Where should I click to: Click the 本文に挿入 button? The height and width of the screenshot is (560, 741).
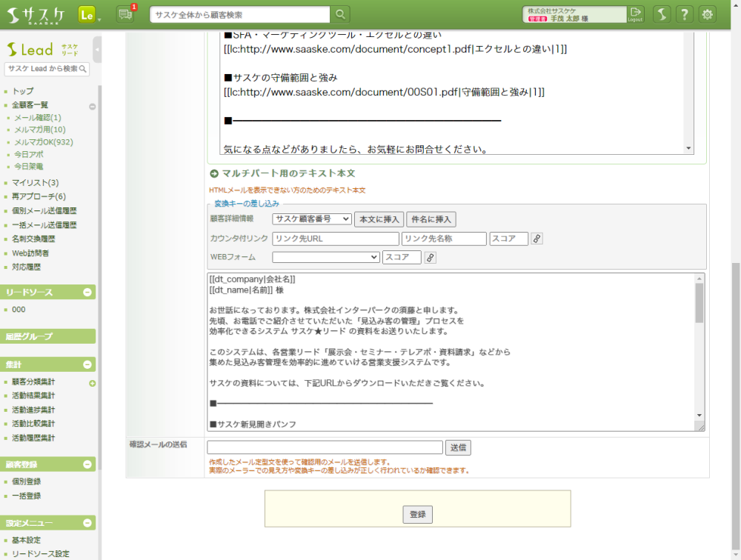click(x=379, y=219)
